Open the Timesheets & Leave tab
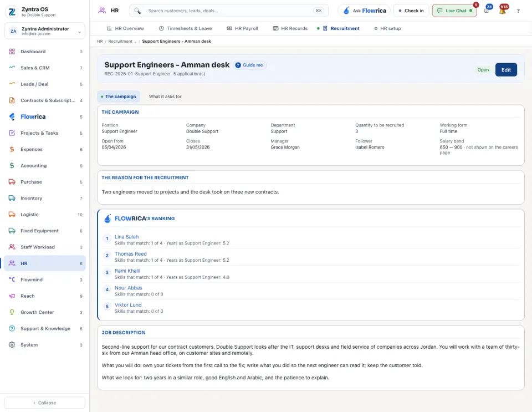532x412 pixels. click(x=185, y=28)
